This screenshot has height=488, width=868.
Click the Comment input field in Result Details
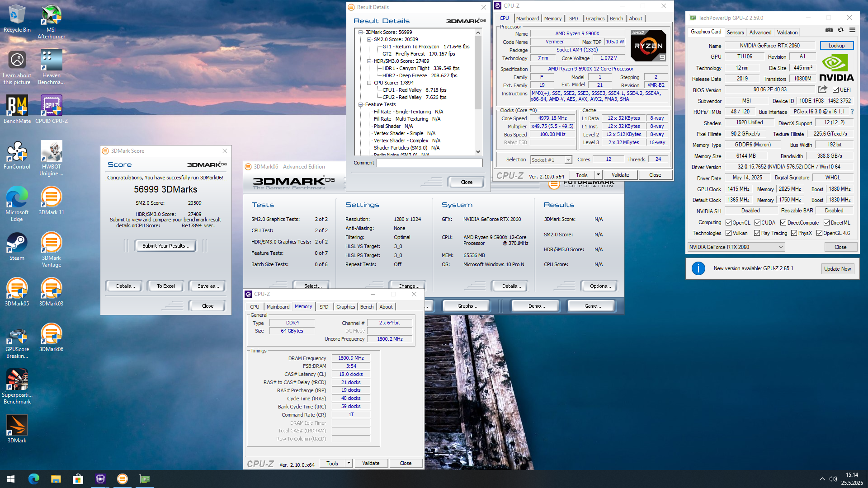(429, 163)
